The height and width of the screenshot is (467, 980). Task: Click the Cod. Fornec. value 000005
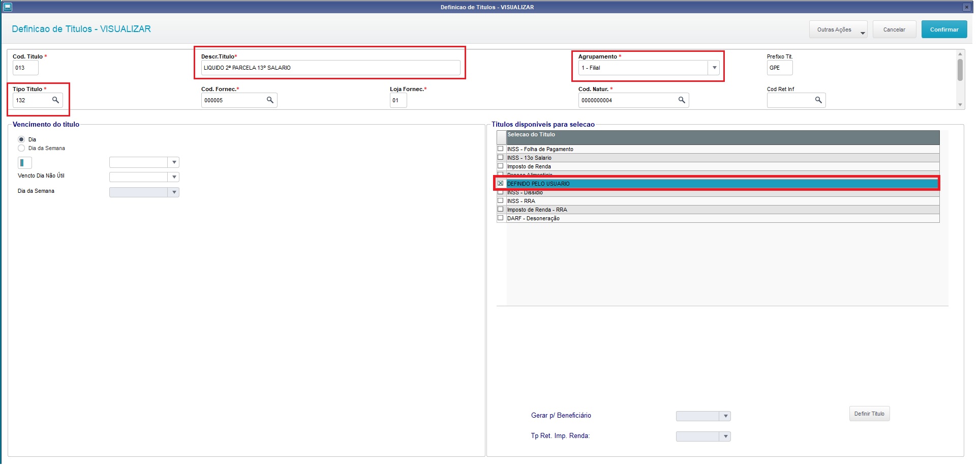(213, 100)
